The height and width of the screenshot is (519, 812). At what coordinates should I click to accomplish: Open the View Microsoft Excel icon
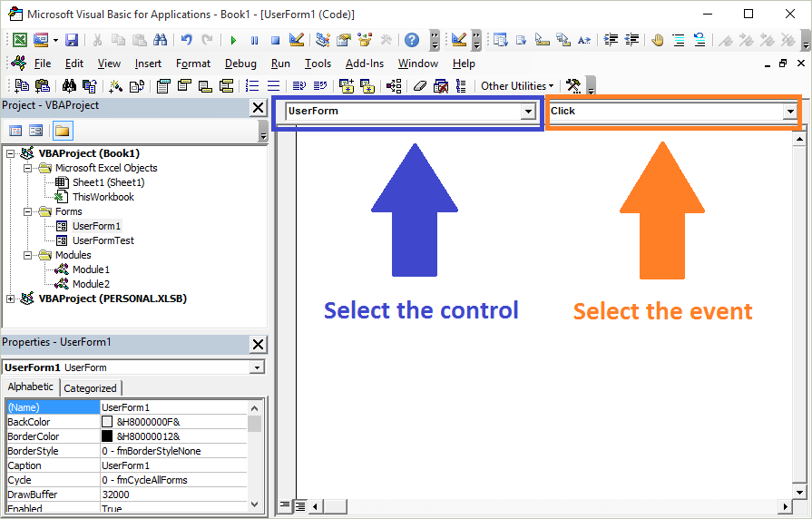point(19,40)
